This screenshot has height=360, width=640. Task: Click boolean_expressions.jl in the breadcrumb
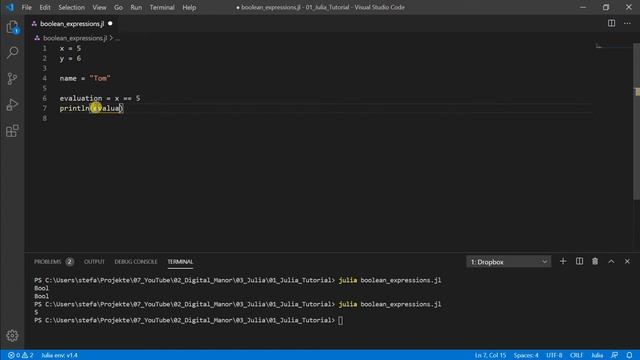pyautogui.click(x=75, y=38)
